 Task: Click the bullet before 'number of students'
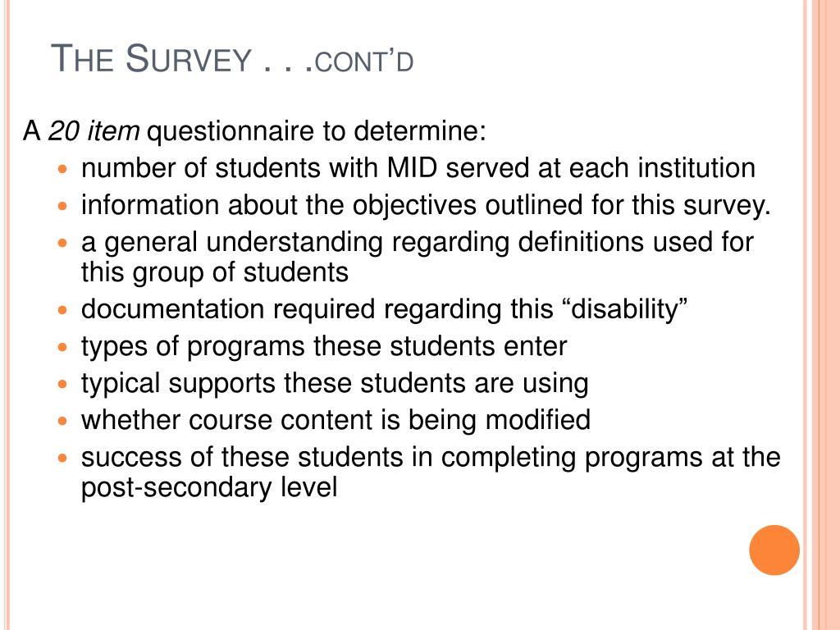pyautogui.click(x=62, y=169)
